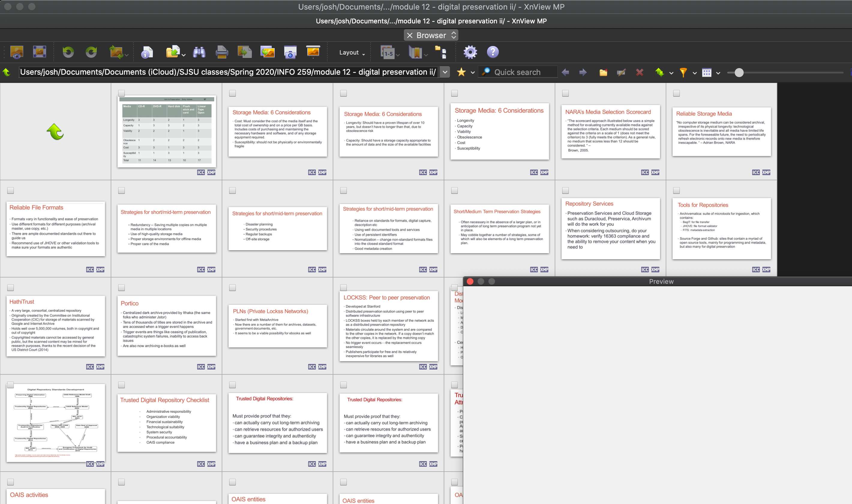Go to parent folder via green arrow thumbnail
The height and width of the screenshot is (504, 852).
click(55, 132)
